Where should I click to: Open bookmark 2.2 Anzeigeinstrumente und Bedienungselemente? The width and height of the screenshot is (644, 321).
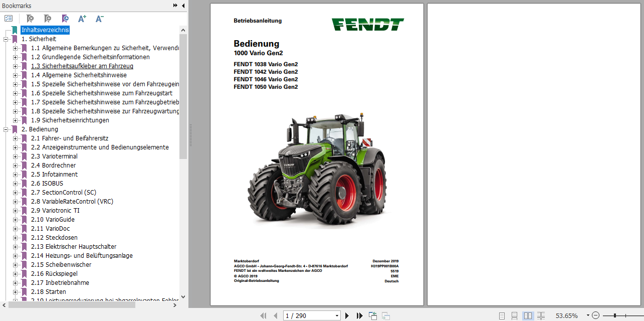(100, 147)
